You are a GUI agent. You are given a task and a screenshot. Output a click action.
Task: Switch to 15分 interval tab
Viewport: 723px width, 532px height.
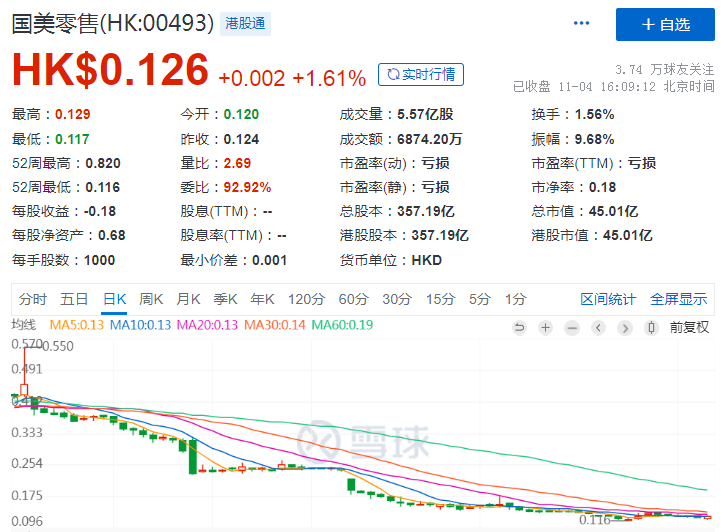coord(440,299)
